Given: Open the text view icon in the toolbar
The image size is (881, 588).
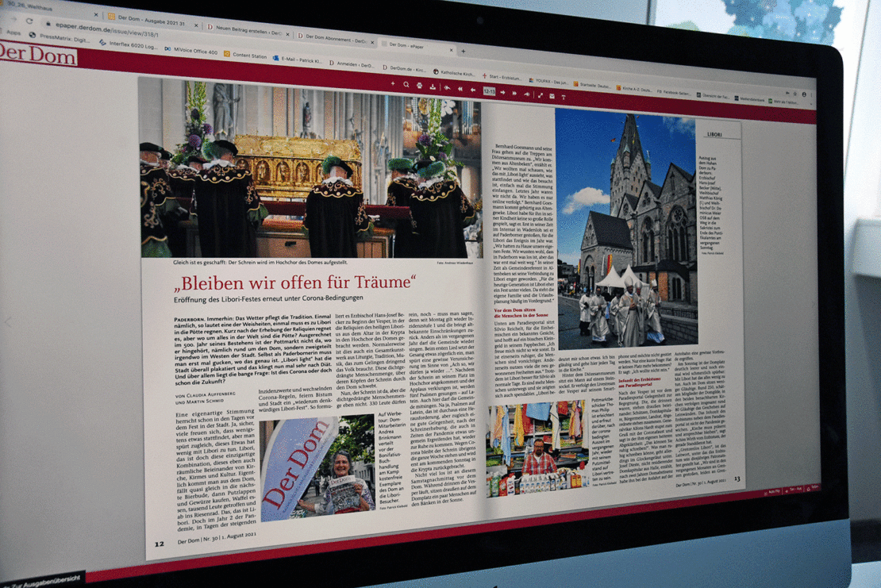Looking at the screenshot, I should (564, 97).
